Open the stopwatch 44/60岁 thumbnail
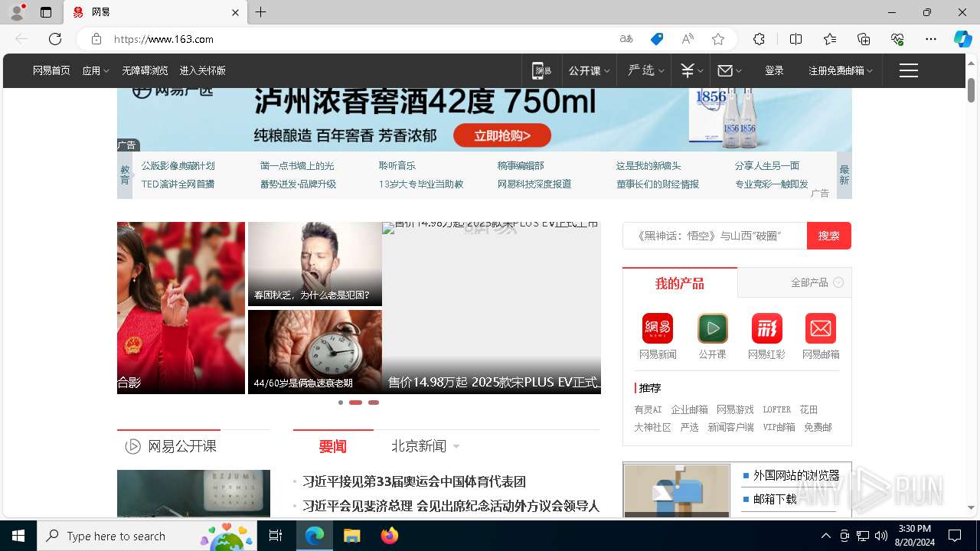The image size is (980, 551). coord(315,352)
